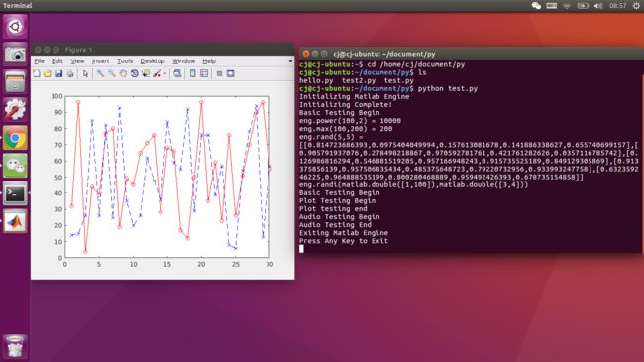Click the 'Figure 1' window title

[78, 50]
